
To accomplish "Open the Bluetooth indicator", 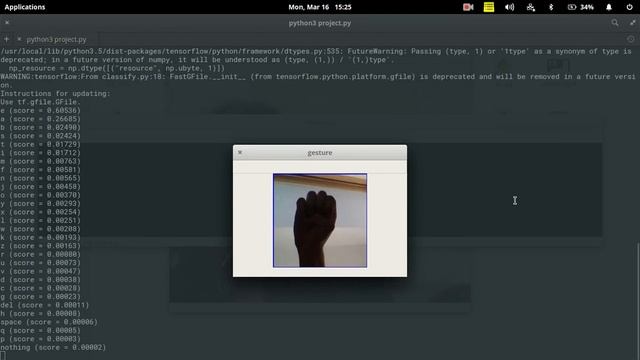I will point(551,7).
